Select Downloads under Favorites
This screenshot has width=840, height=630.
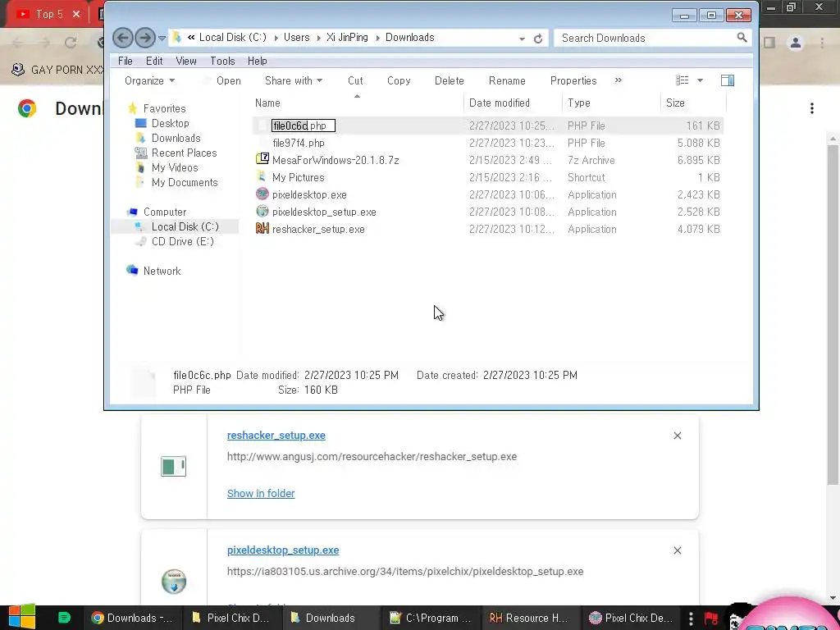[176, 138]
